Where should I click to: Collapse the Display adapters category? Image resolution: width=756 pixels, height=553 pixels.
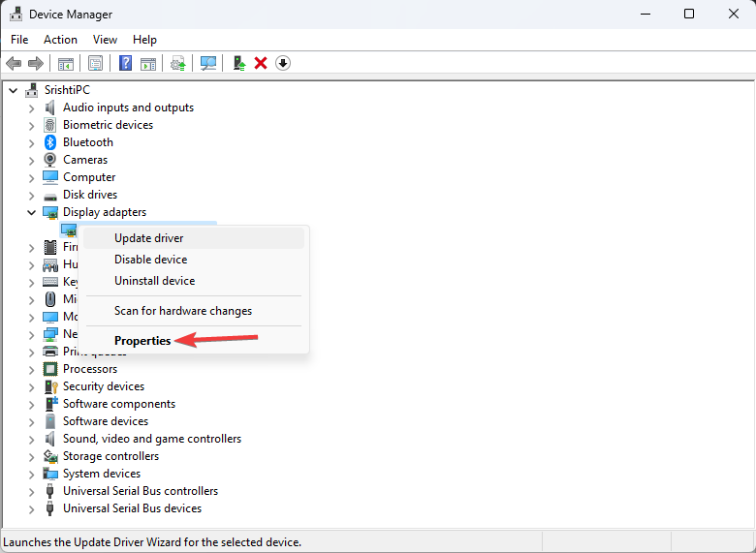[x=32, y=212]
